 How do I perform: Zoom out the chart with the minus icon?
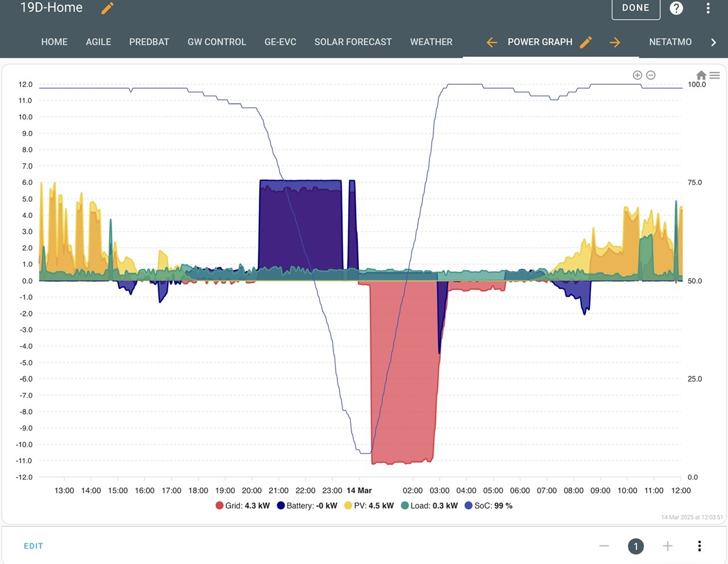[x=651, y=75]
